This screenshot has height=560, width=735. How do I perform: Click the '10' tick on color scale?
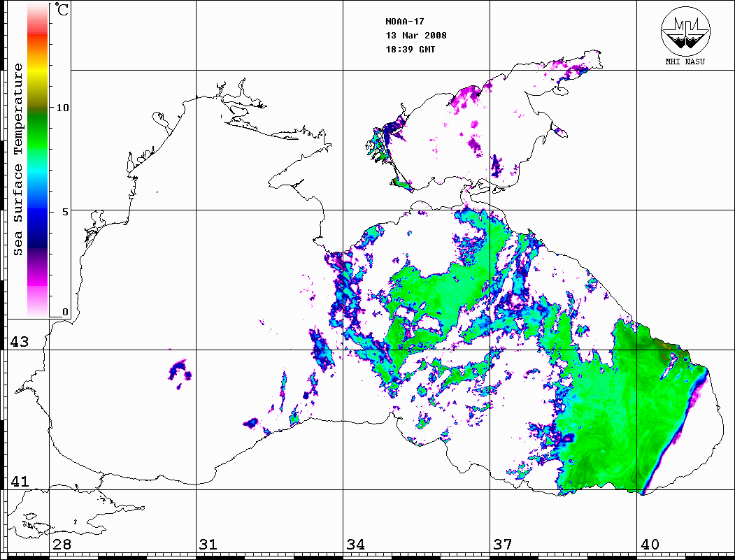coord(62,107)
